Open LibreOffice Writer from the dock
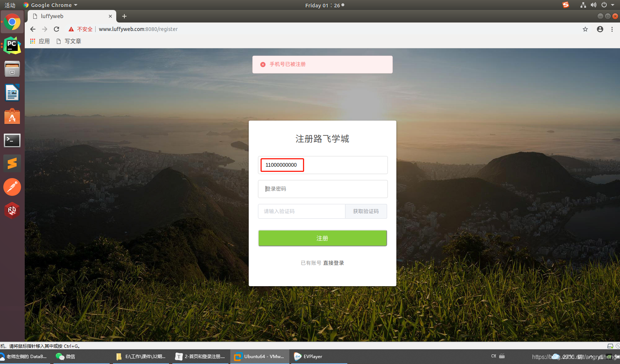This screenshot has height=364, width=620. pyautogui.click(x=12, y=93)
